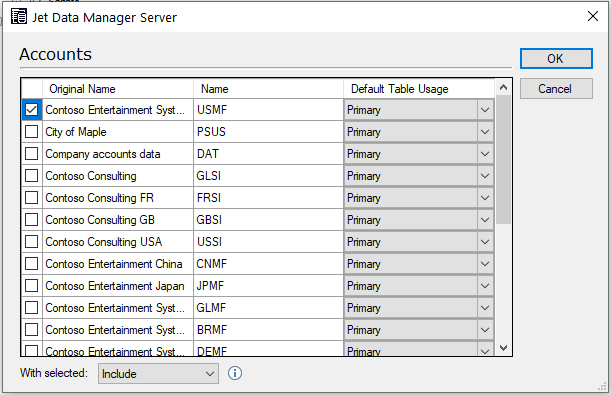Sort by the Original Name column header

pyautogui.click(x=118, y=89)
